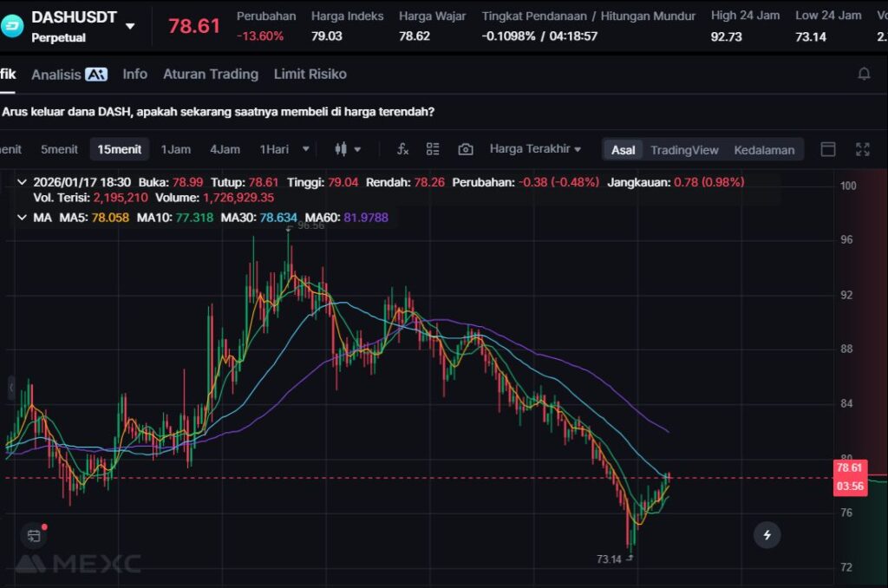This screenshot has width=888, height=588.
Task: Click the price alert bell icon
Action: tap(864, 75)
